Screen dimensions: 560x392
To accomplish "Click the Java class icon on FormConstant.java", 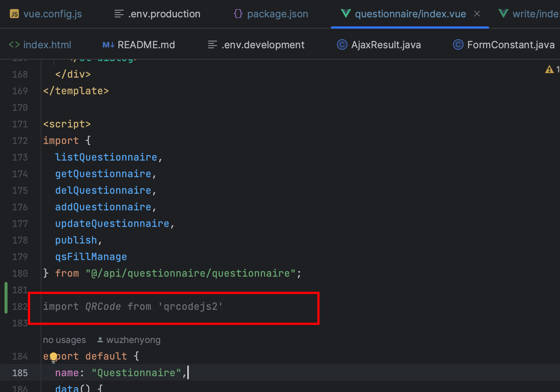I will coord(458,45).
